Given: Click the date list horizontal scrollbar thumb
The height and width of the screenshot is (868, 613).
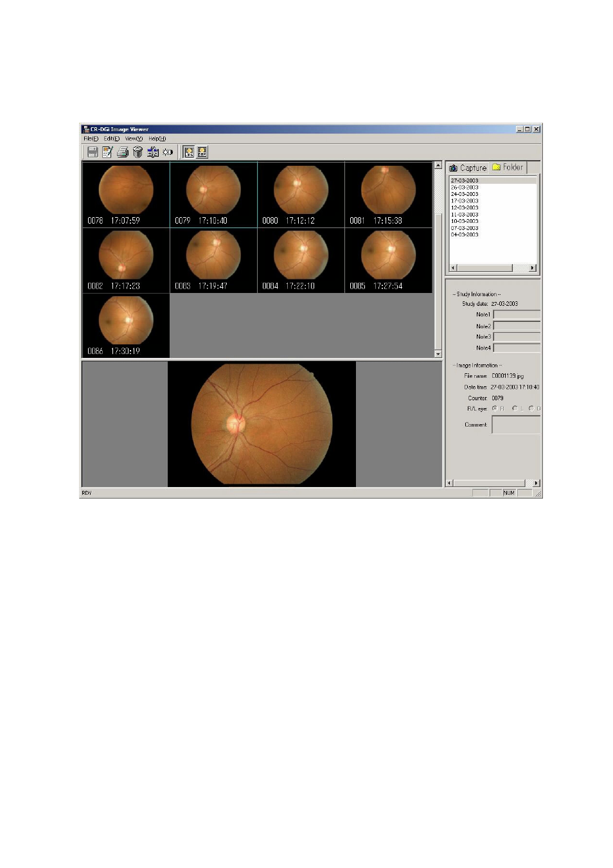Looking at the screenshot, I should click(484, 268).
